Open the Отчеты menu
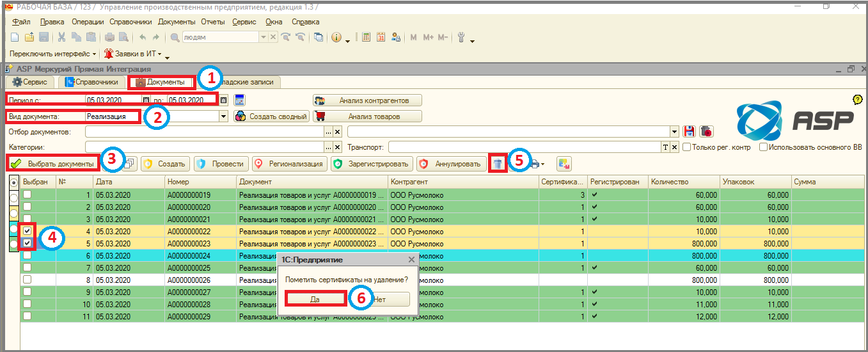This screenshot has width=868, height=352. point(213,22)
